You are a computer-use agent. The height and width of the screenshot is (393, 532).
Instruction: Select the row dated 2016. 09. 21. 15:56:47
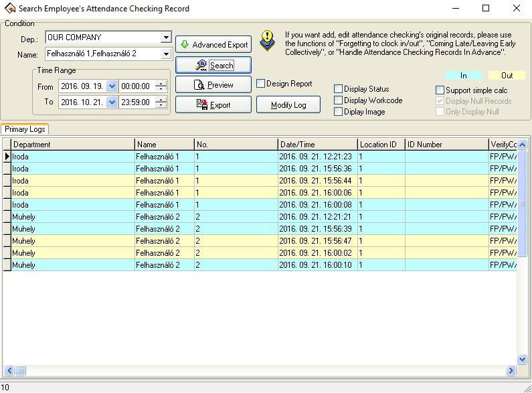(264, 241)
